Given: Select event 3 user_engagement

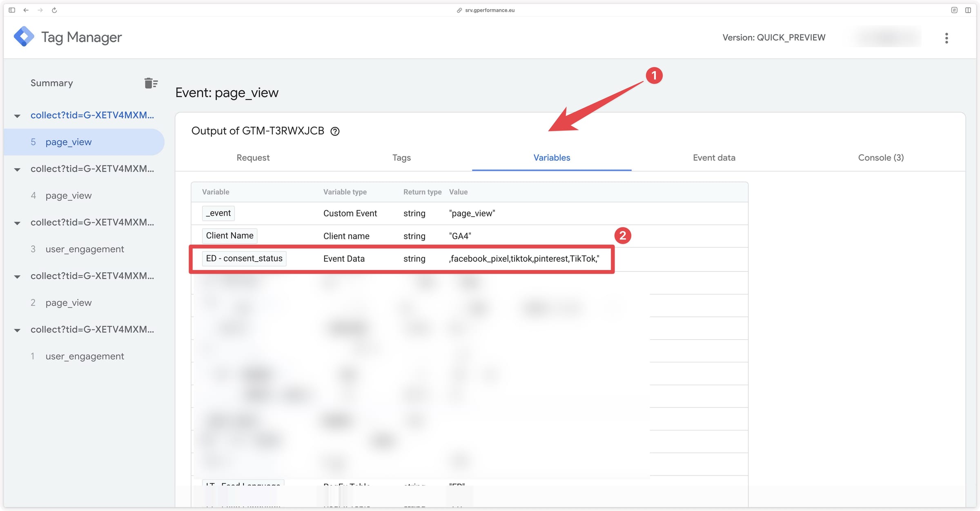Looking at the screenshot, I should [84, 249].
